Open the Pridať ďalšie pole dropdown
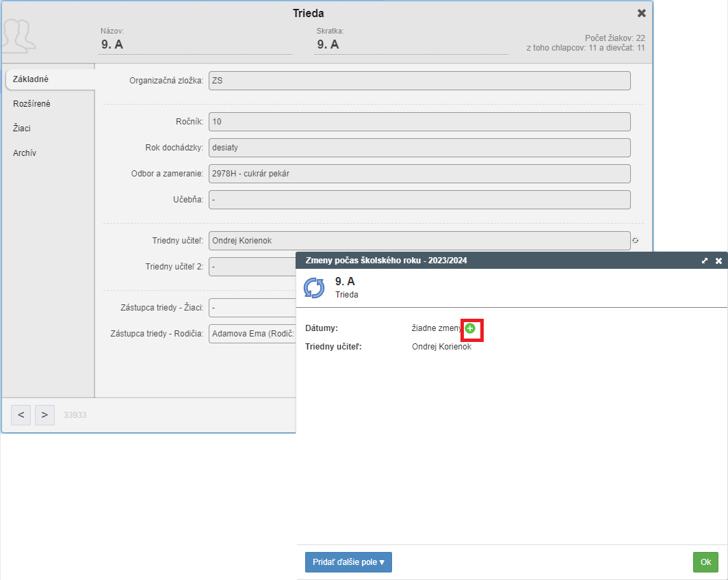This screenshot has height=580, width=728. click(348, 562)
